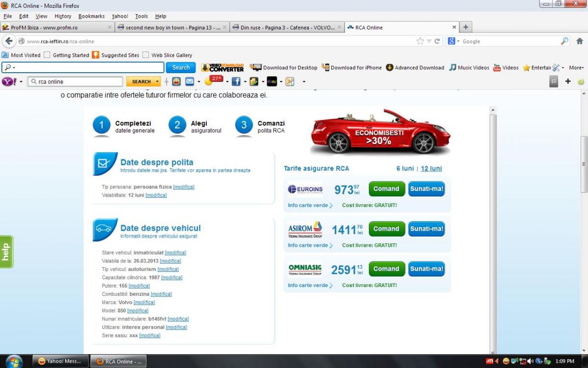The width and height of the screenshot is (588, 368).
Task: Open Download for iPhone toolbar item
Action: pos(351,68)
